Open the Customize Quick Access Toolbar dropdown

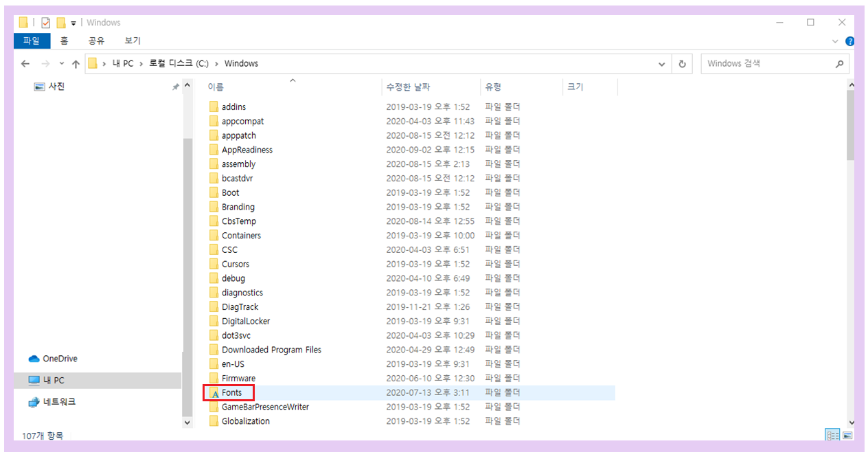[x=73, y=23]
